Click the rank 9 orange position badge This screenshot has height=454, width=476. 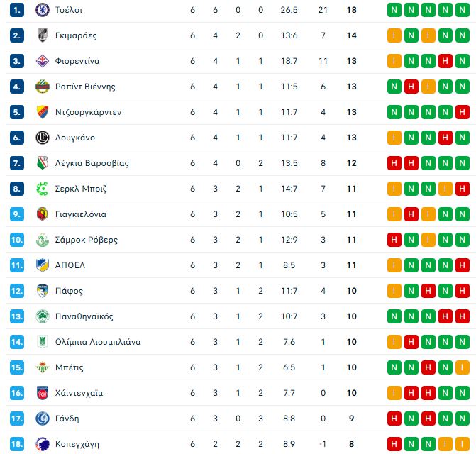[18, 214]
